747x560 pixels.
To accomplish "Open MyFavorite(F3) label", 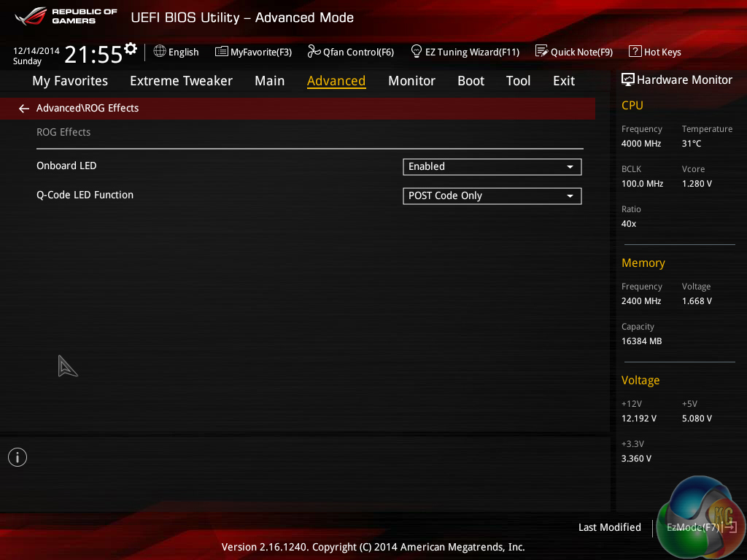I will coord(261,52).
